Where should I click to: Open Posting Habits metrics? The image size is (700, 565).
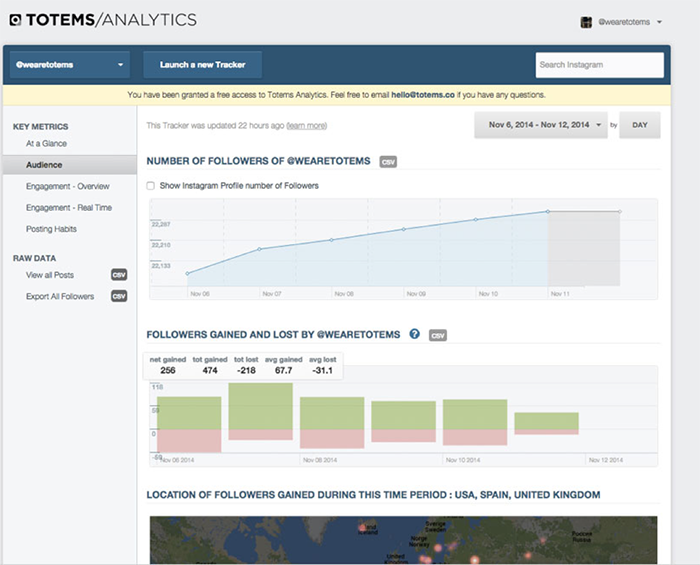pos(51,229)
